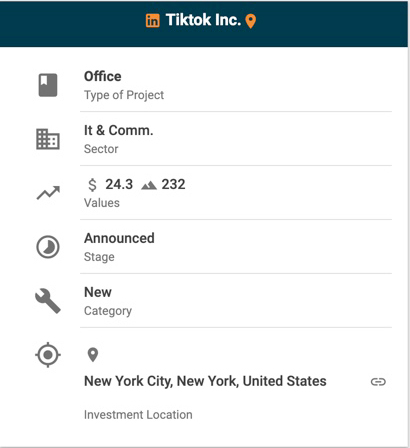Click the target crosshair location icon

48,355
